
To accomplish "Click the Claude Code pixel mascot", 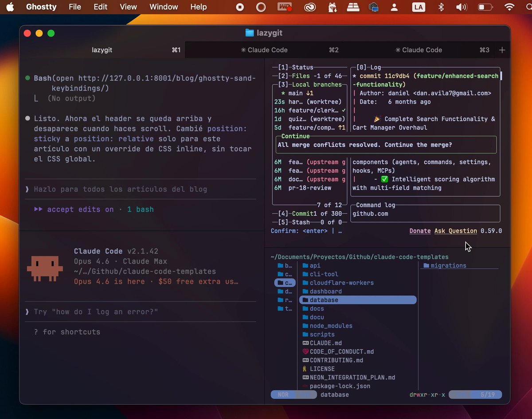I will pos(42,268).
